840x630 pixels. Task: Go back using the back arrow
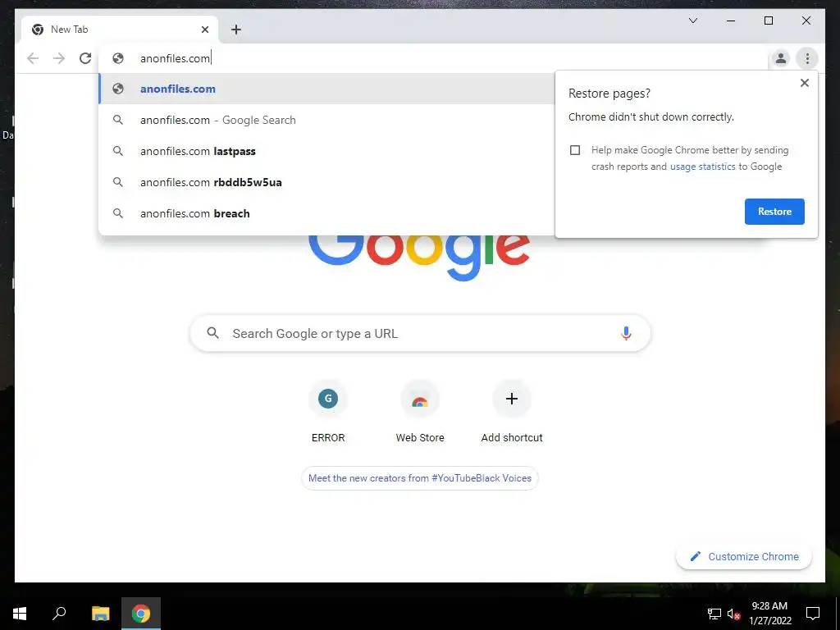point(33,58)
